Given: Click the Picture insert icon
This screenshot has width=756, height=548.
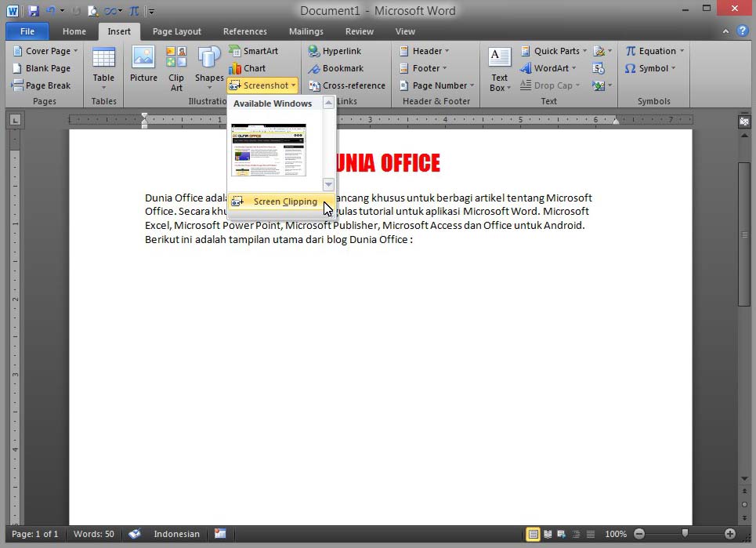Looking at the screenshot, I should [143, 64].
